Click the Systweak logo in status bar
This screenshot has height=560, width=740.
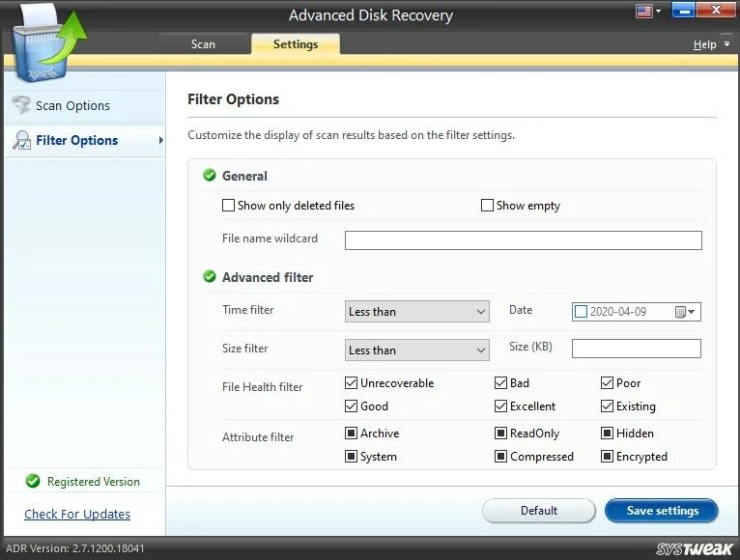coord(695,548)
